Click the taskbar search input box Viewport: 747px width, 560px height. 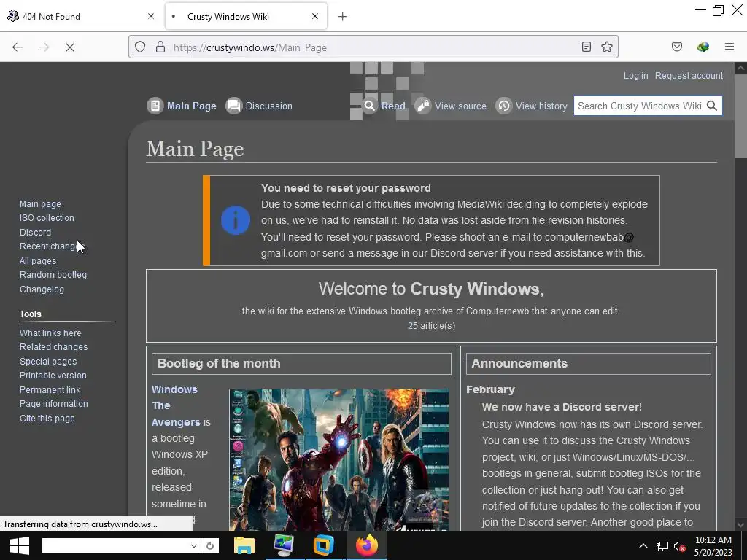point(115,545)
